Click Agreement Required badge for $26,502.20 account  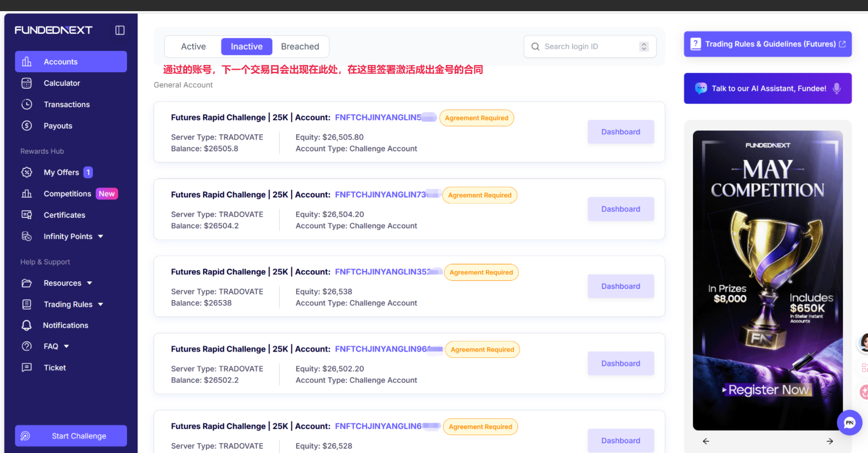click(482, 349)
